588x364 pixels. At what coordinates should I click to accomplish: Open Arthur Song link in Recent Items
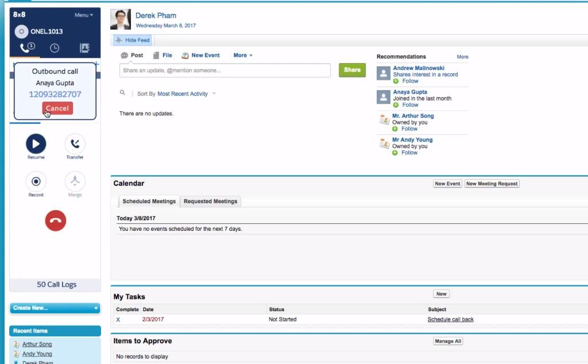(x=37, y=344)
